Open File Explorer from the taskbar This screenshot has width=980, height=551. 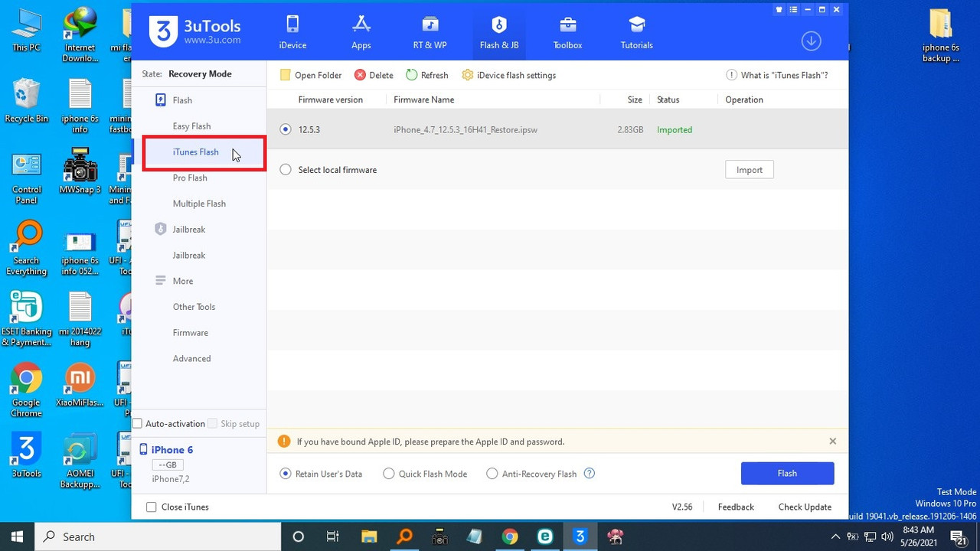[x=368, y=536]
